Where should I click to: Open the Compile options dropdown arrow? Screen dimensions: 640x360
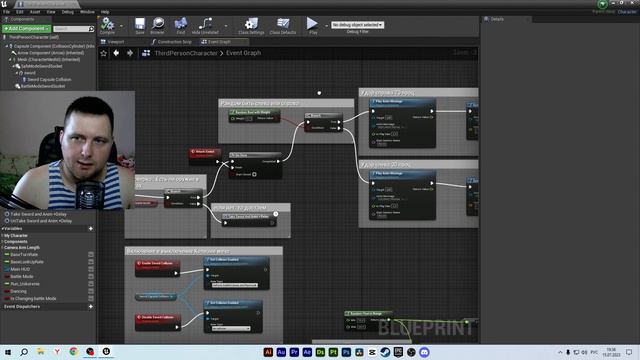[x=121, y=26]
